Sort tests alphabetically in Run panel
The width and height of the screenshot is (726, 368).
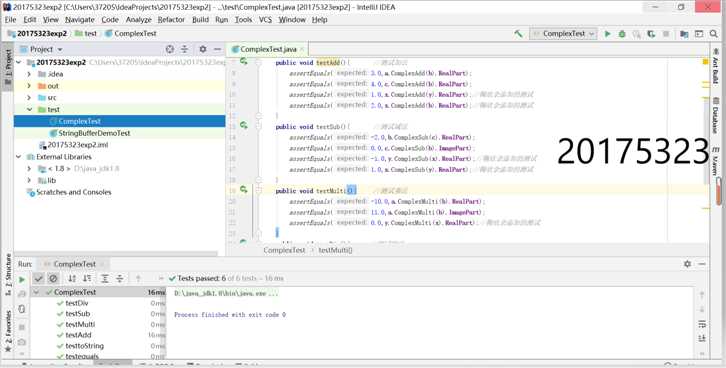72,278
